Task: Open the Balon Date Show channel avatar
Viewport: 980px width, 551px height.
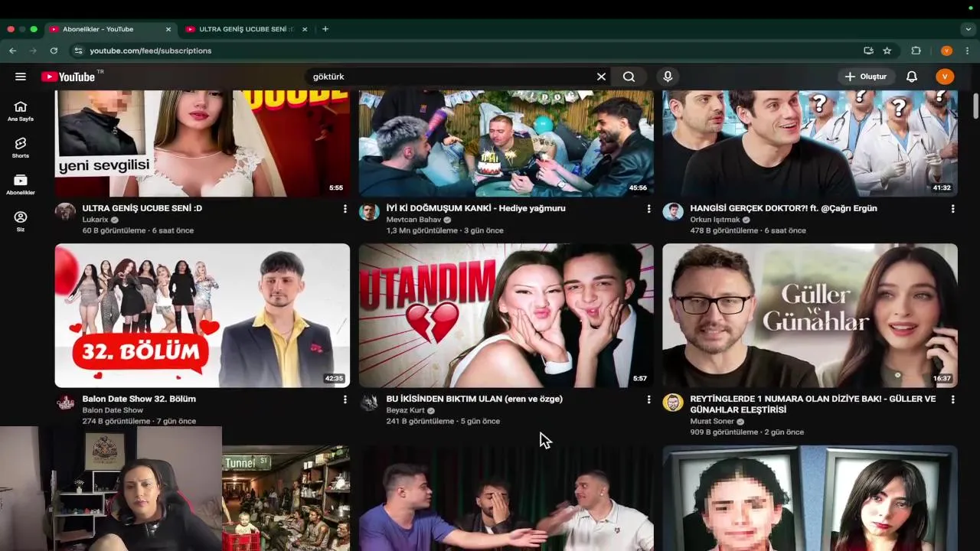Action: [x=65, y=403]
